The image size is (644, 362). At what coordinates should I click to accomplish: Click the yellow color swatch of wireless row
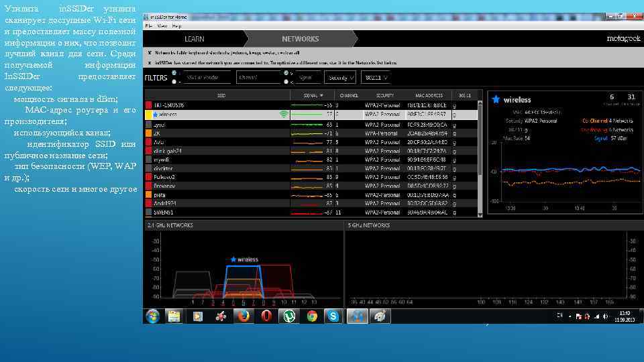(149, 115)
